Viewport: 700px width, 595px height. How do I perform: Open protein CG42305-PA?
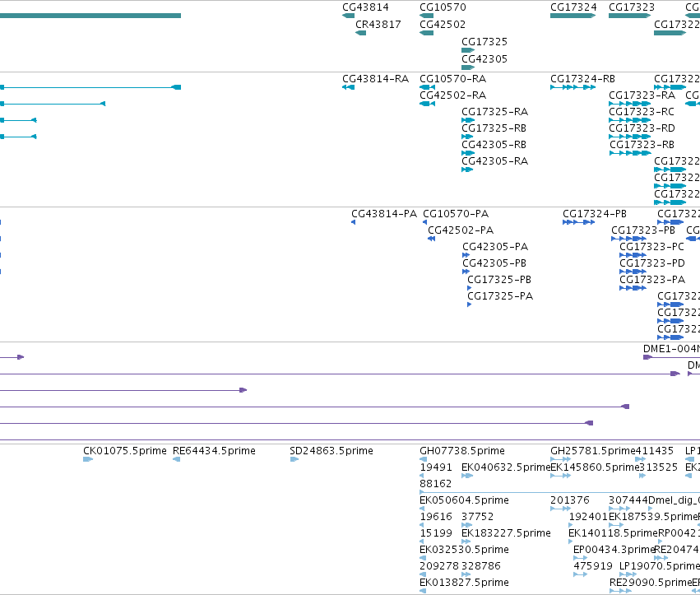495,247
